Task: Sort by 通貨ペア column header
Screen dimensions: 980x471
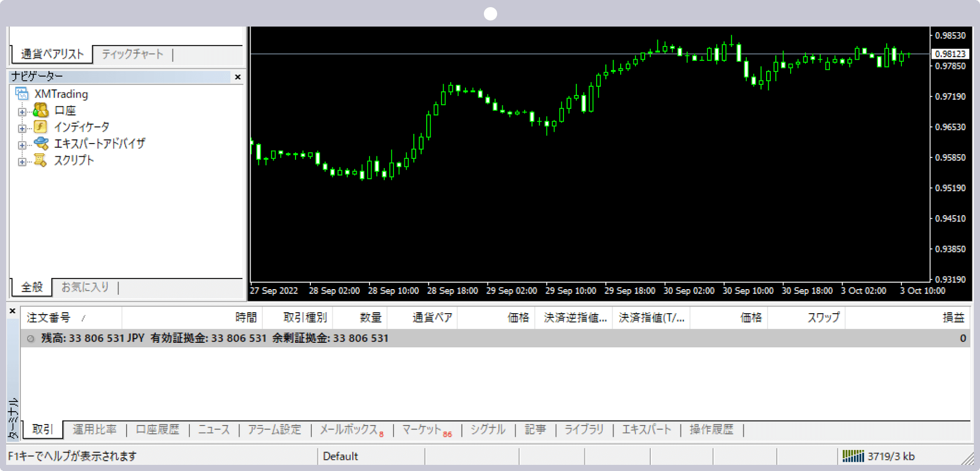Action: point(422,318)
